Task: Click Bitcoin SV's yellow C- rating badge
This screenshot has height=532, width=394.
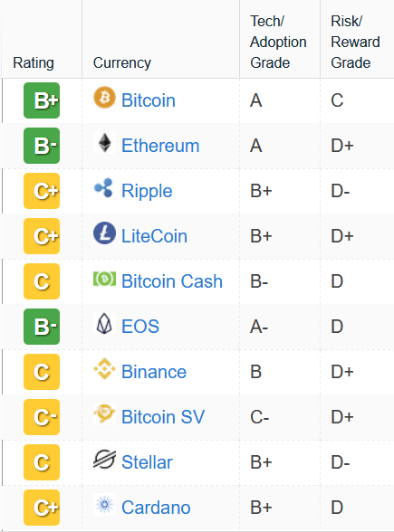Action: (x=42, y=417)
